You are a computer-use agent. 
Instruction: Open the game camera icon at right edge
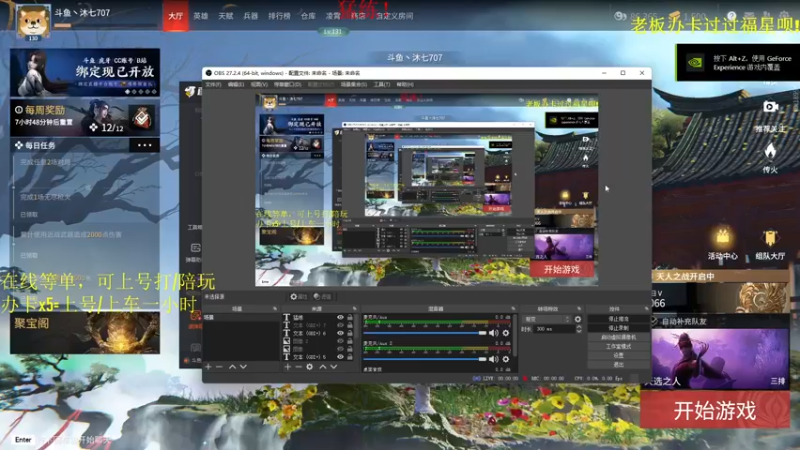tap(770, 107)
